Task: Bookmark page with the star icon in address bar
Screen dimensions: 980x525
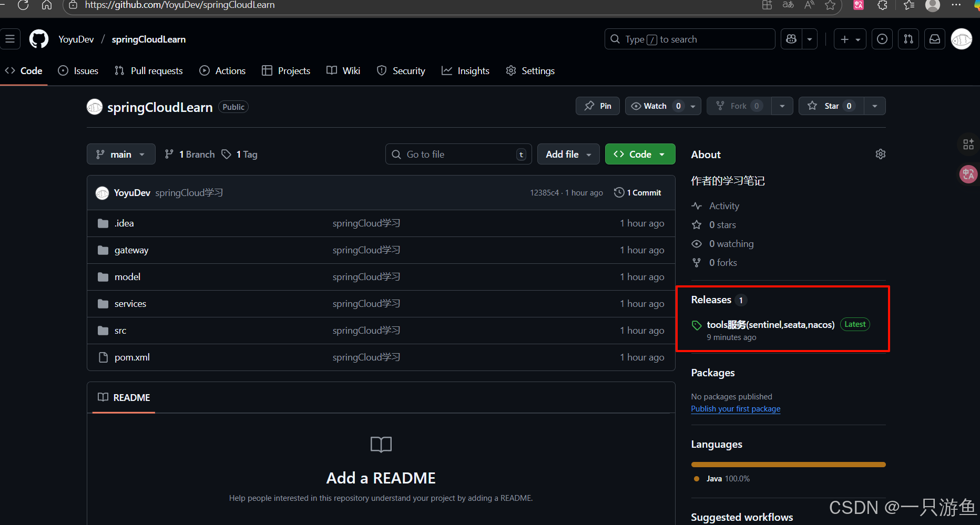Action: 830,5
